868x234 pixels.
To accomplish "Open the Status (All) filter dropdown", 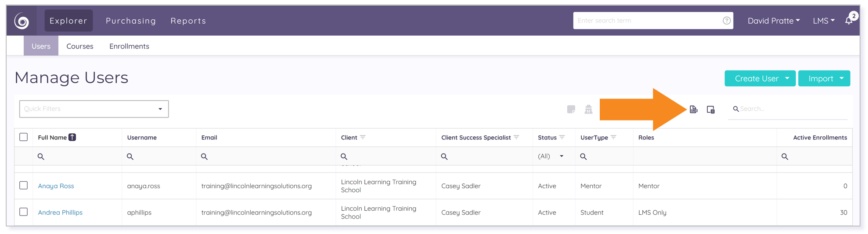I will [x=551, y=156].
